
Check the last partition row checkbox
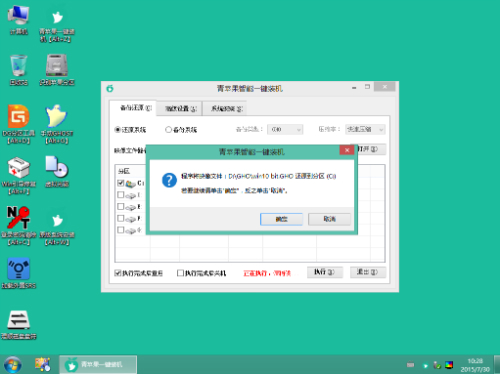[121, 230]
